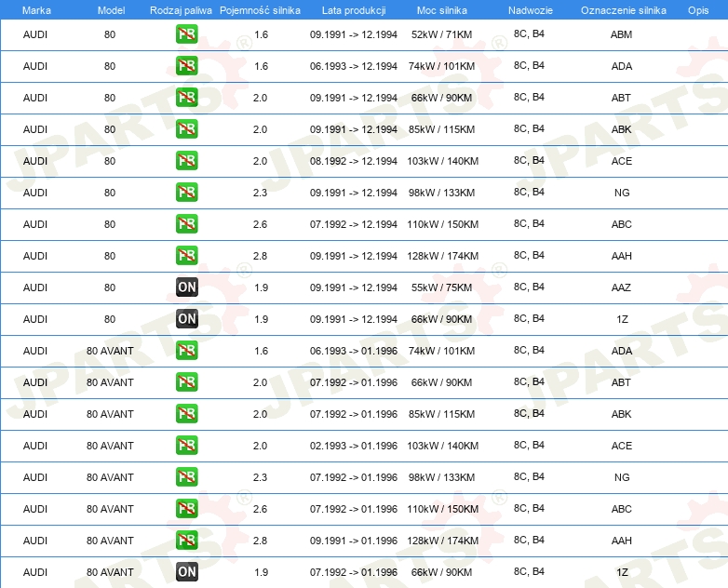The image size is (728, 588).
Task: Click petrol icon in Audi 80 AAH row
Action: (x=186, y=255)
